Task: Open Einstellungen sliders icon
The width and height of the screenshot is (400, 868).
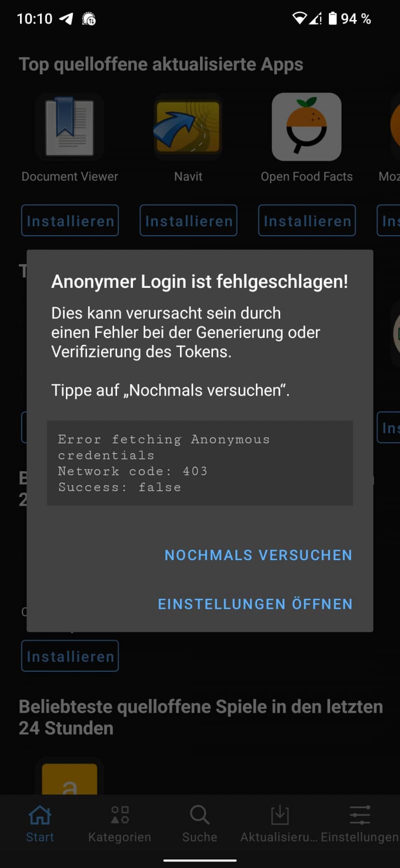Action: pyautogui.click(x=360, y=815)
